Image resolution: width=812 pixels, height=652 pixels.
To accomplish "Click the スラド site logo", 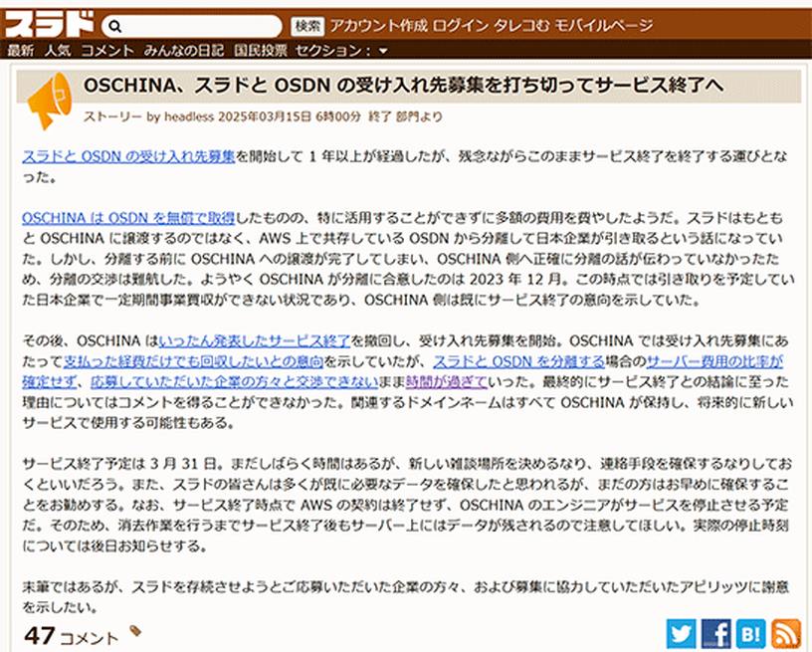I will (50, 22).
